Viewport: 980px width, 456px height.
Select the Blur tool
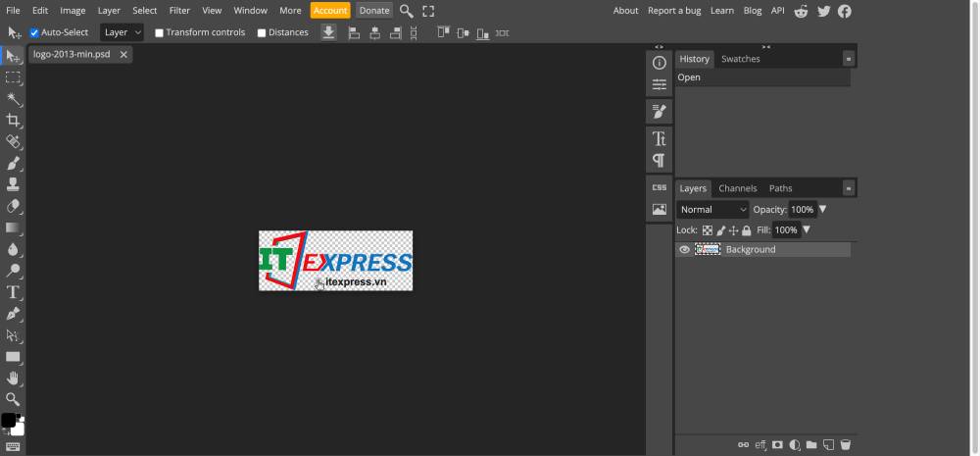(x=13, y=249)
